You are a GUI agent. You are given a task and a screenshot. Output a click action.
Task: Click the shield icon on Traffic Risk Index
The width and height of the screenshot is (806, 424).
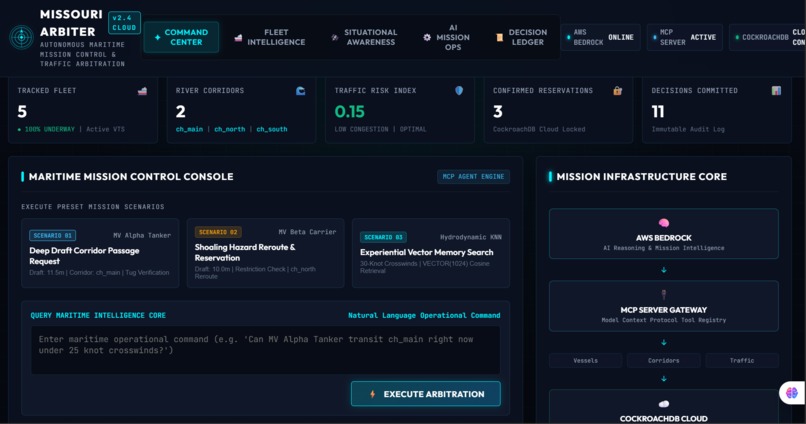(x=459, y=90)
